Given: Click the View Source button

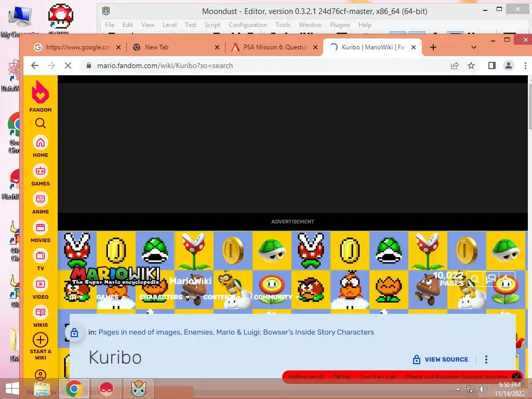Looking at the screenshot, I should pos(441,360).
